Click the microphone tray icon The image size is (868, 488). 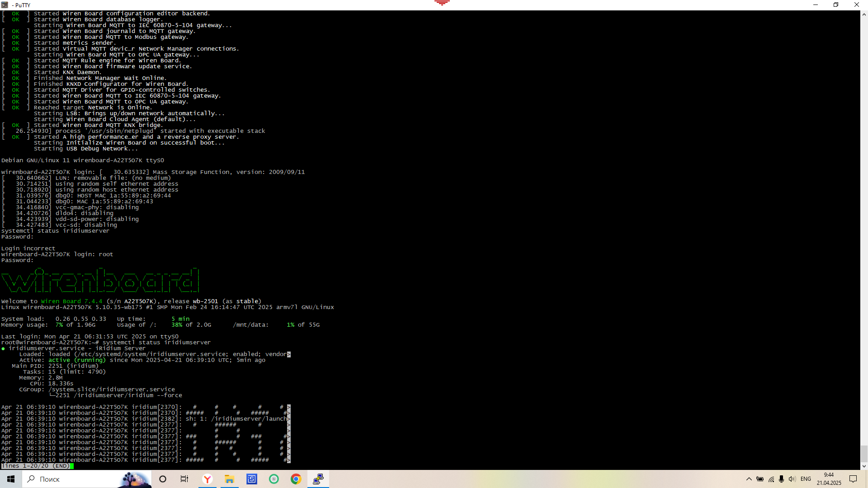782,479
